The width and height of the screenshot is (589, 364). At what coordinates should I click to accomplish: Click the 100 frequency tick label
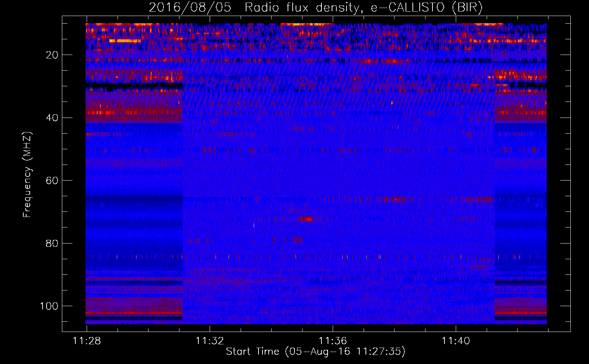tap(49, 306)
